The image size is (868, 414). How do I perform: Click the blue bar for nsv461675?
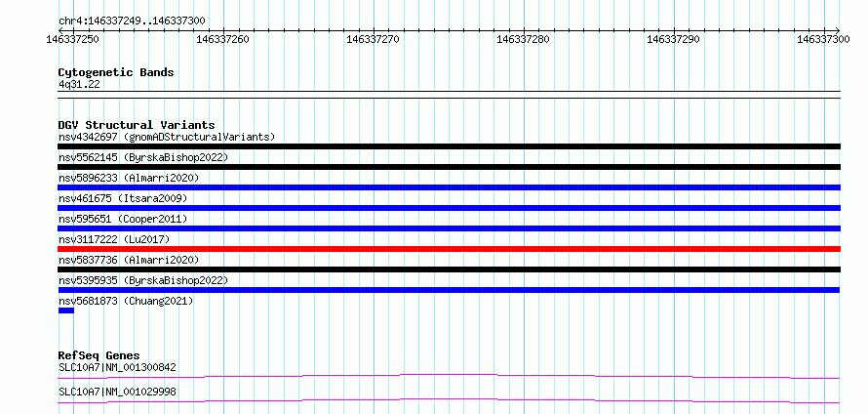[449, 208]
